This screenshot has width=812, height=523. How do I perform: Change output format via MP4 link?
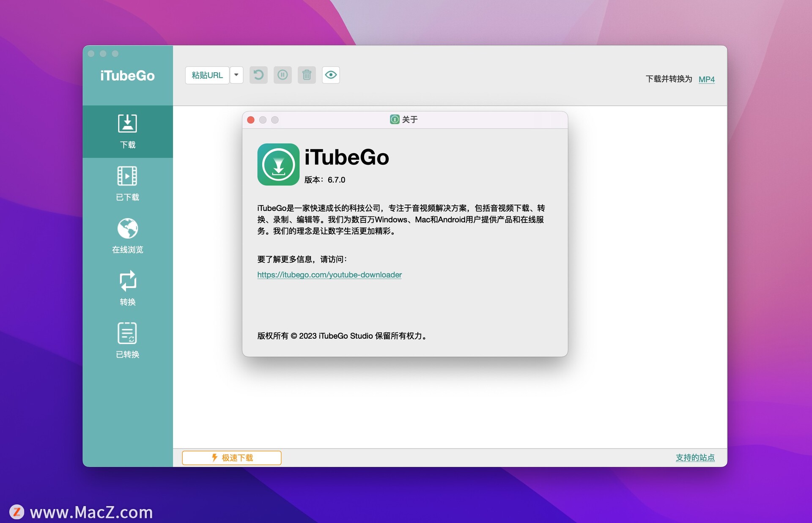pos(706,79)
